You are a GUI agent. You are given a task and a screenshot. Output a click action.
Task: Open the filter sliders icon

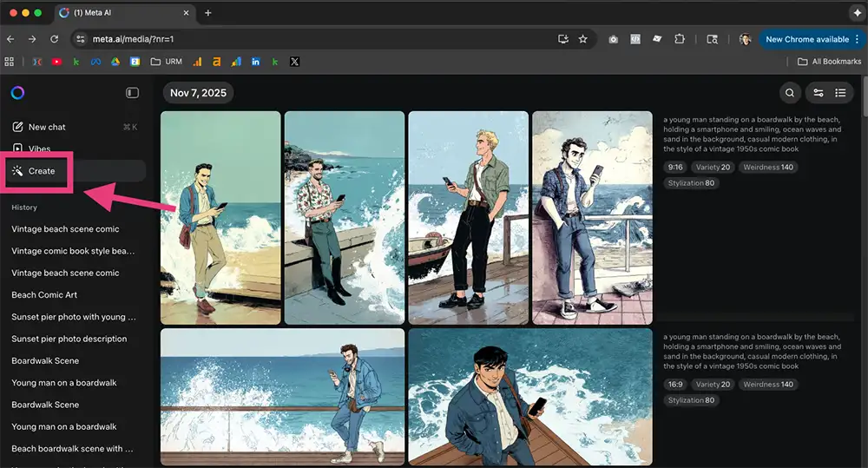pyautogui.click(x=818, y=93)
